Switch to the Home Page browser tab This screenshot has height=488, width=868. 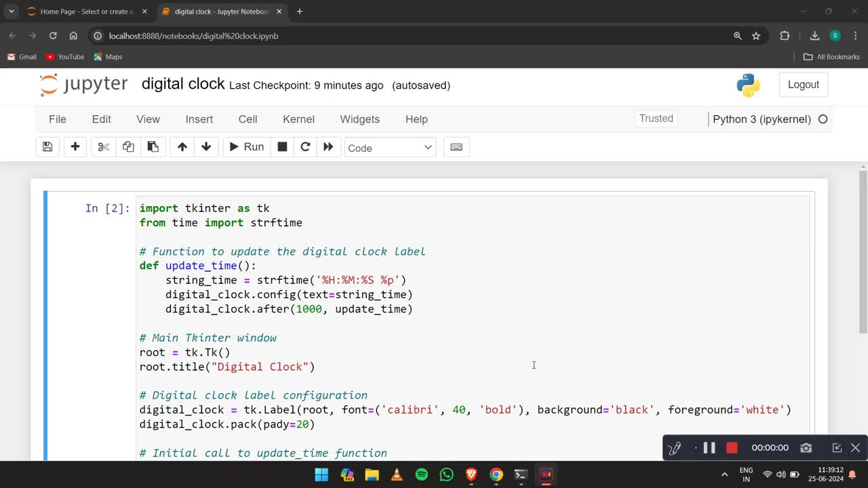[x=87, y=12]
